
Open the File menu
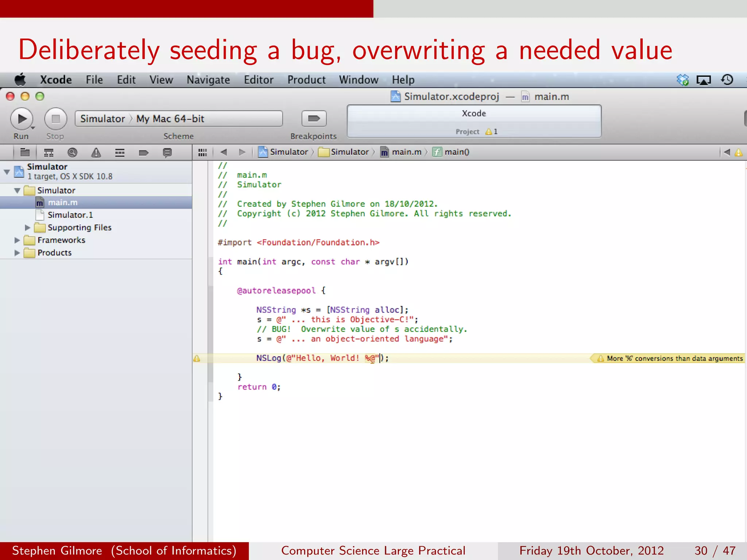94,79
